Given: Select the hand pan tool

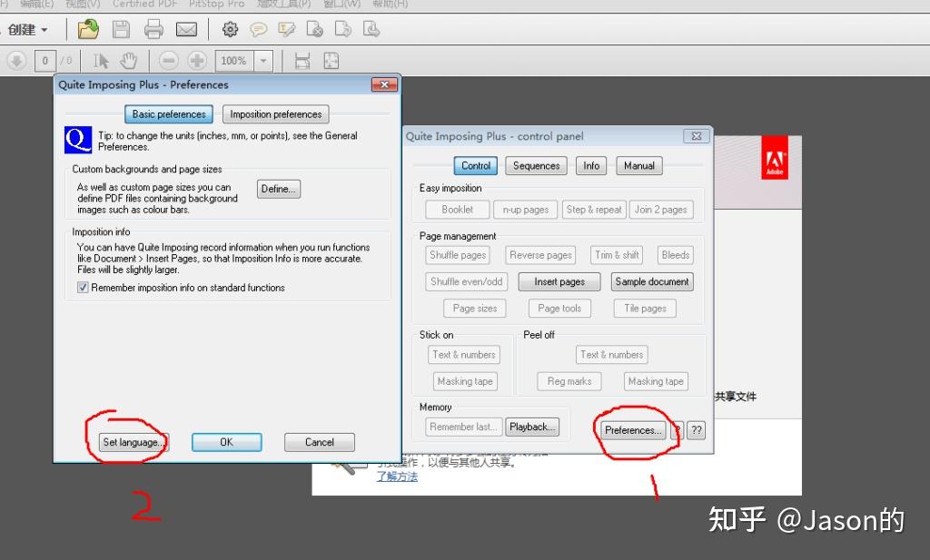Looking at the screenshot, I should click(x=129, y=61).
